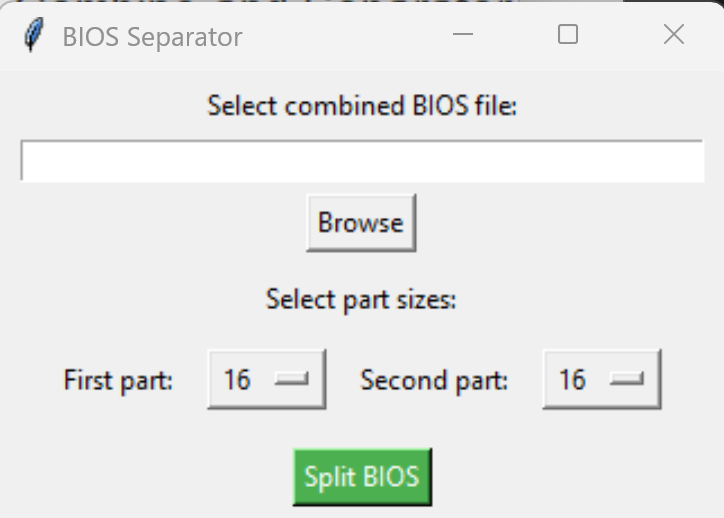Click the feather app icon in title bar

tap(34, 36)
